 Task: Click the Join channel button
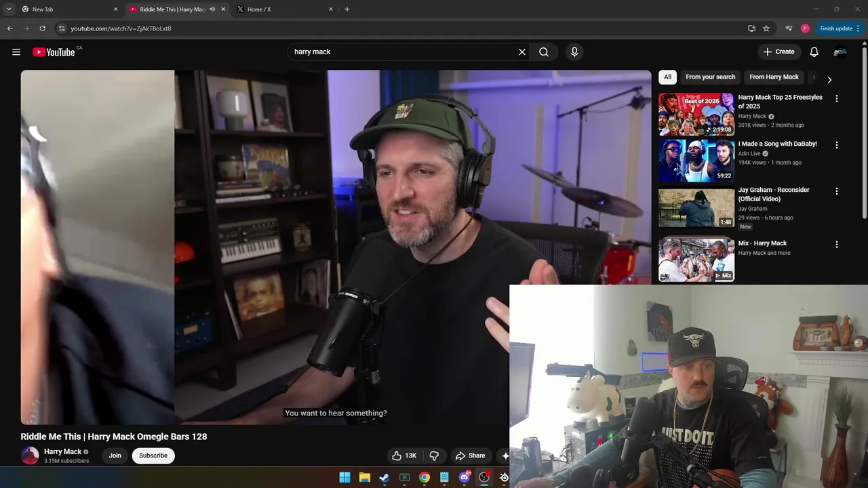point(115,455)
